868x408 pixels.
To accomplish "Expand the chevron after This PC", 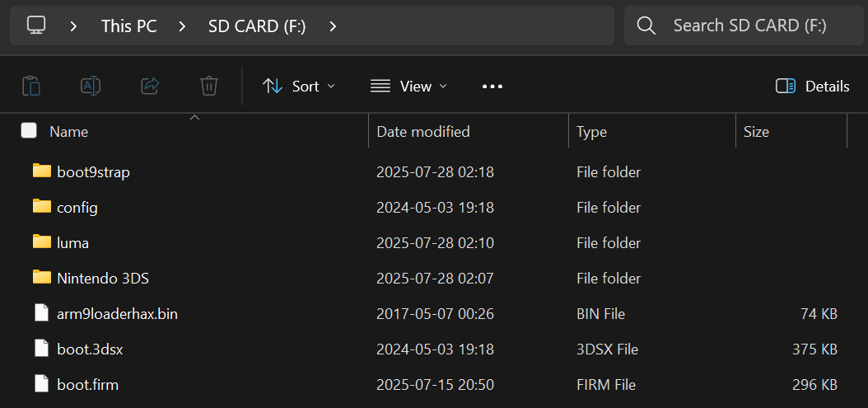I will 182,26.
